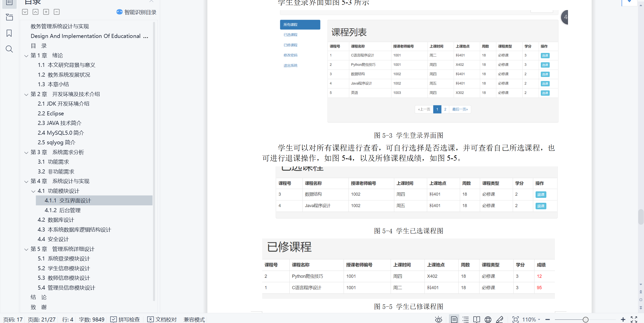
Task: Enable eye protection mode icon
Action: 438,319
